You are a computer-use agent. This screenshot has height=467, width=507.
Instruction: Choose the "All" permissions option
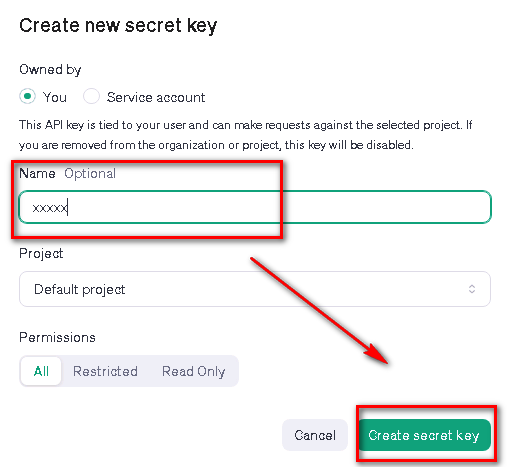41,371
